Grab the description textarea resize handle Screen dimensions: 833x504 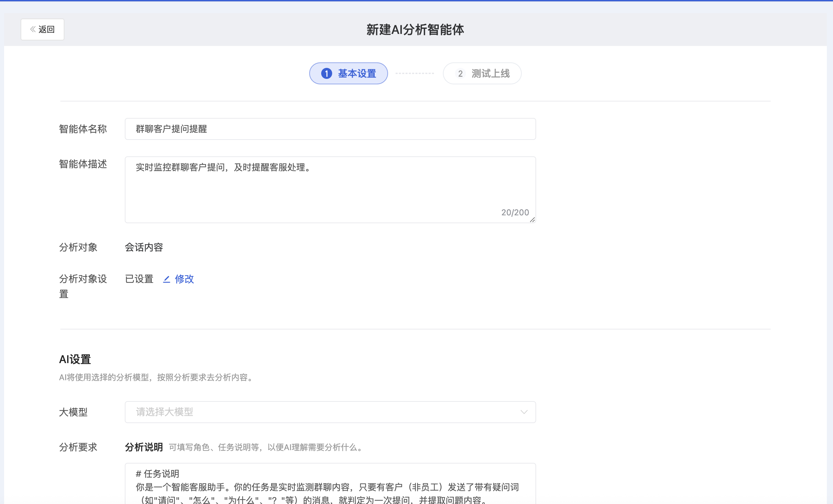click(532, 220)
